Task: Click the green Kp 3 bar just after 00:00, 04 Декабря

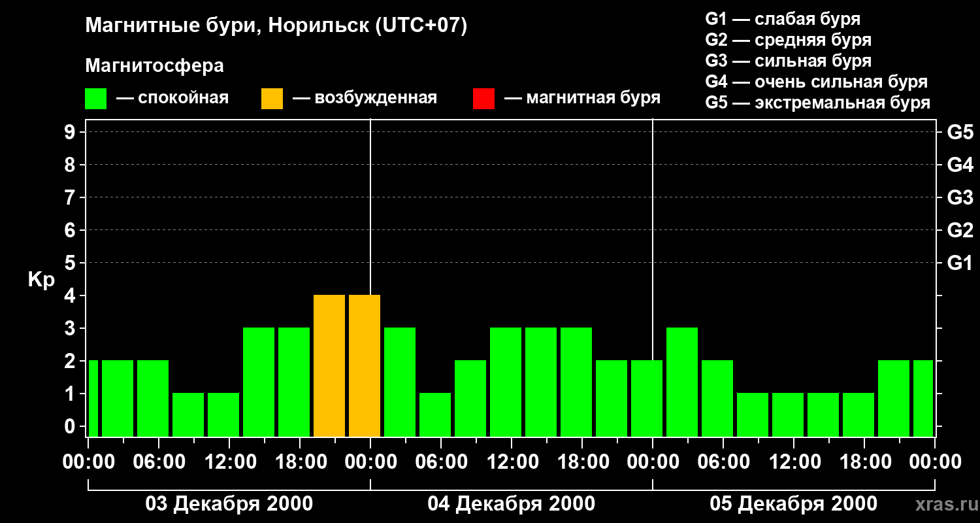Action: coord(400,382)
